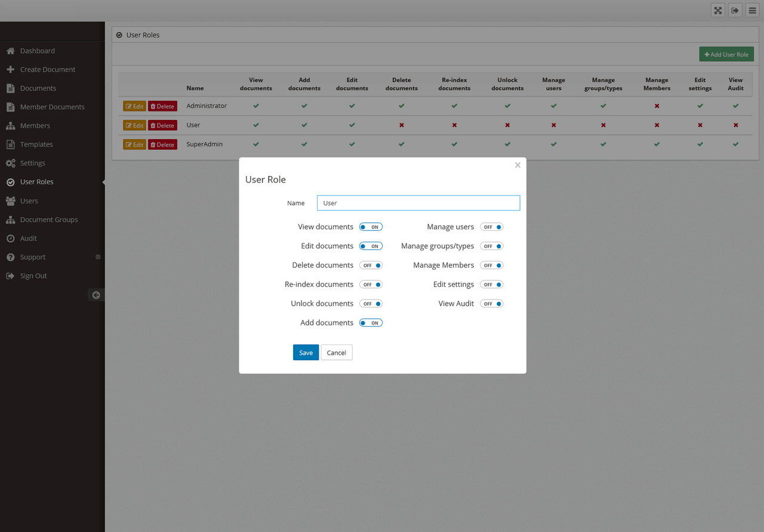Click the Administrator name cell
The image size is (764, 532).
click(207, 106)
